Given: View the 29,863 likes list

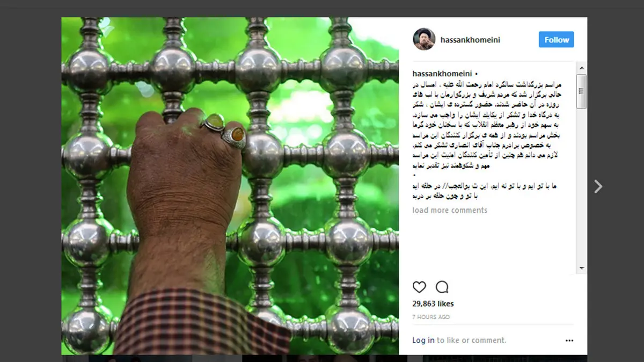Looking at the screenshot, I should (433, 303).
